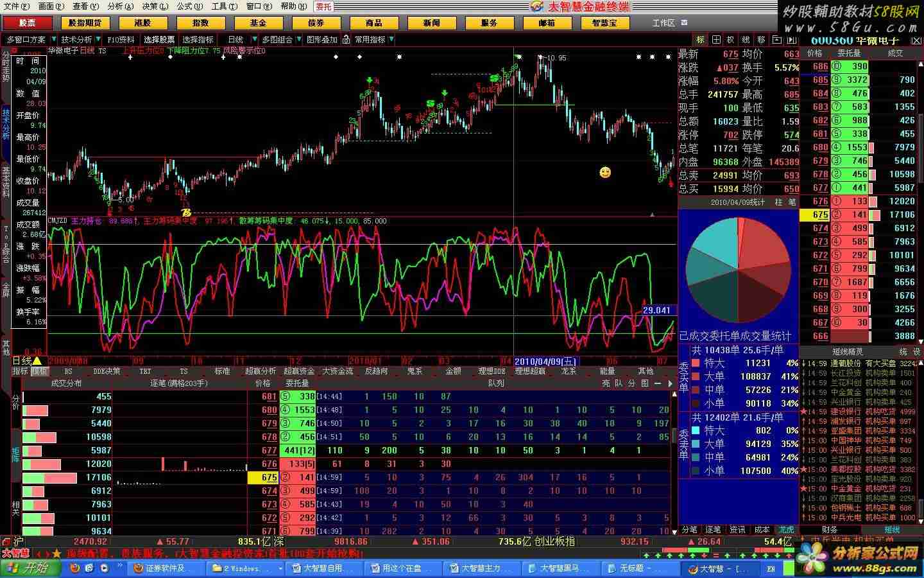Viewport: 924px width, 578px height.
Task: Select the 大资金流 indicator tab
Action: (338, 371)
